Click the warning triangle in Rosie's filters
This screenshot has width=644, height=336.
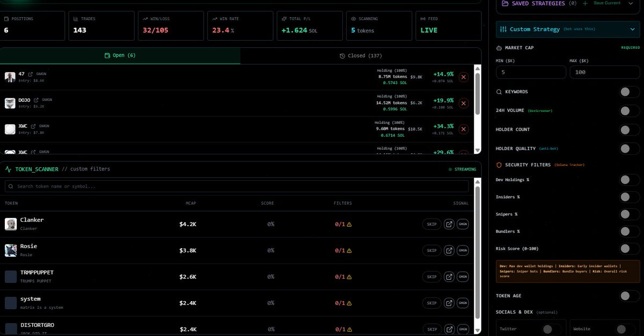pos(349,251)
